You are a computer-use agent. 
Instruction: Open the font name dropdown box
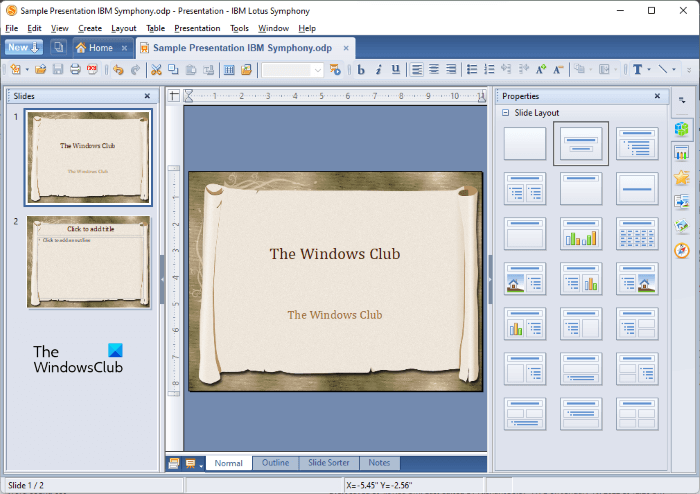point(292,69)
